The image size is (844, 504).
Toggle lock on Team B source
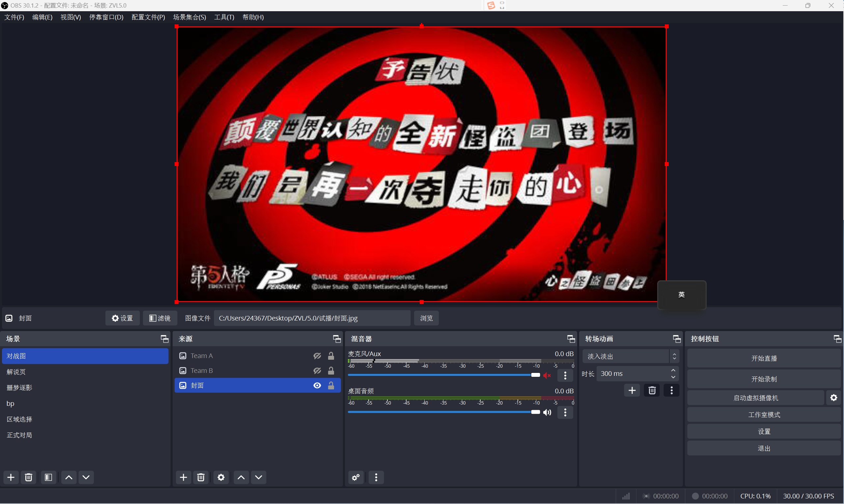point(331,371)
